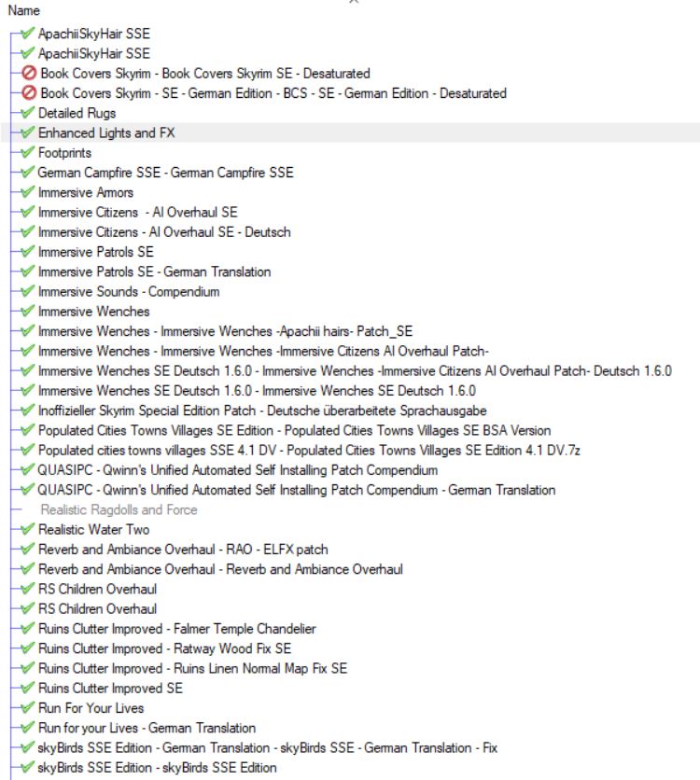Click the checkmark next to Populated Cities BSA Version
Viewport: 700px width, 780px height.
pos(28,430)
